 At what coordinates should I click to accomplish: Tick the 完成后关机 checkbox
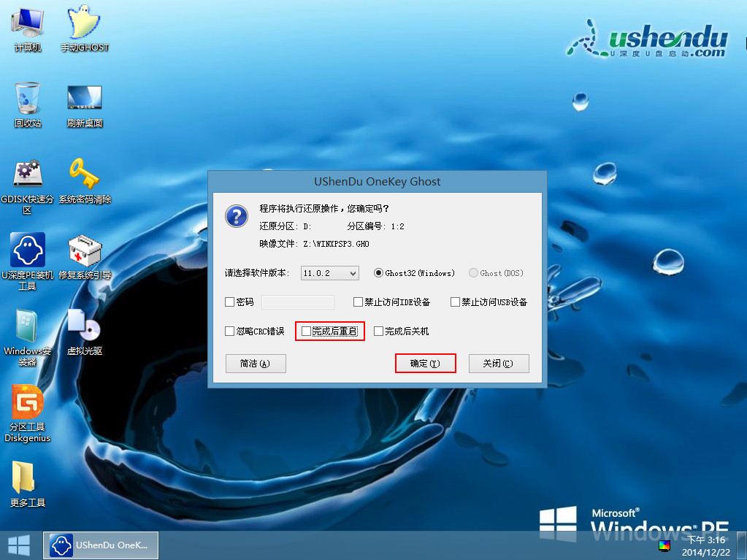378,331
